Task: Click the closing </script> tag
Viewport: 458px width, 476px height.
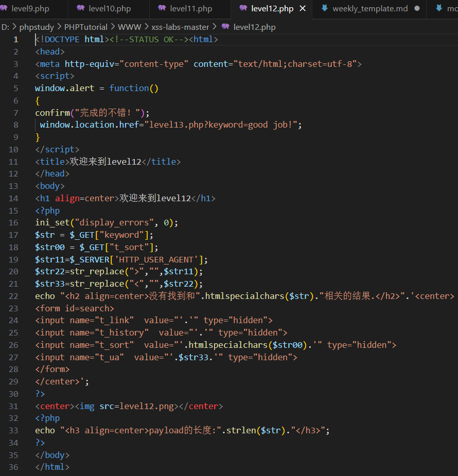Action: tap(57, 149)
